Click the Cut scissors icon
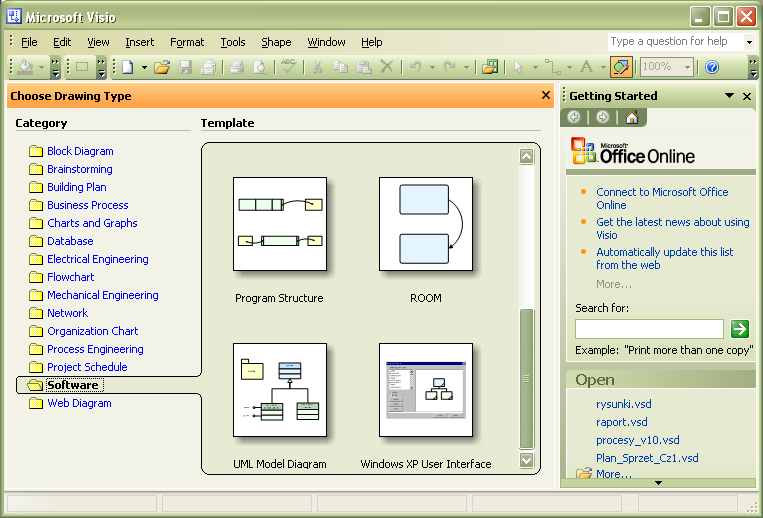The height and width of the screenshot is (518, 763). click(x=318, y=67)
